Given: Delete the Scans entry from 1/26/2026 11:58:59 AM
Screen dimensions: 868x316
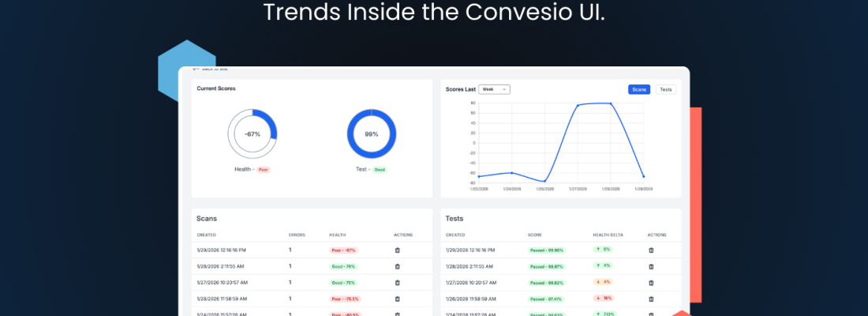Looking at the screenshot, I should point(397,299).
